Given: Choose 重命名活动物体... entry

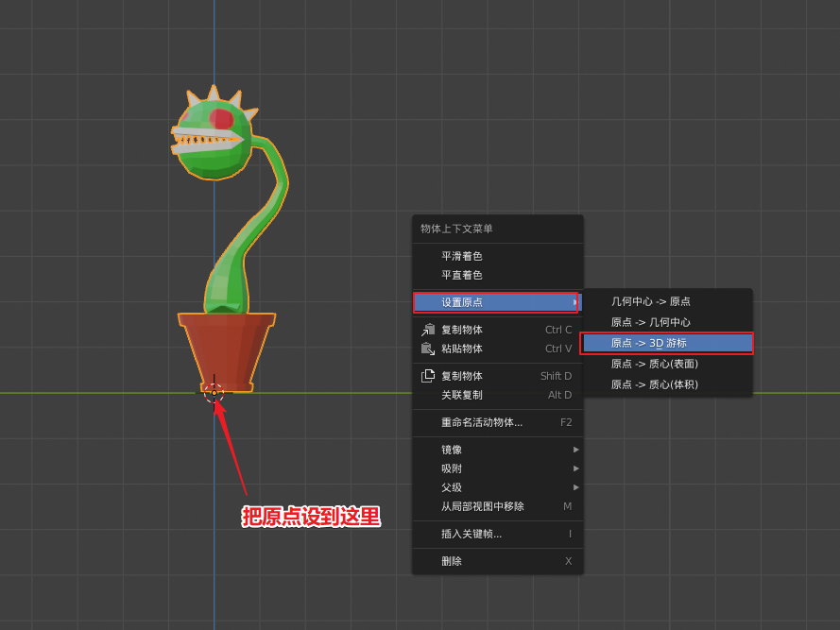Looking at the screenshot, I should tap(498, 422).
